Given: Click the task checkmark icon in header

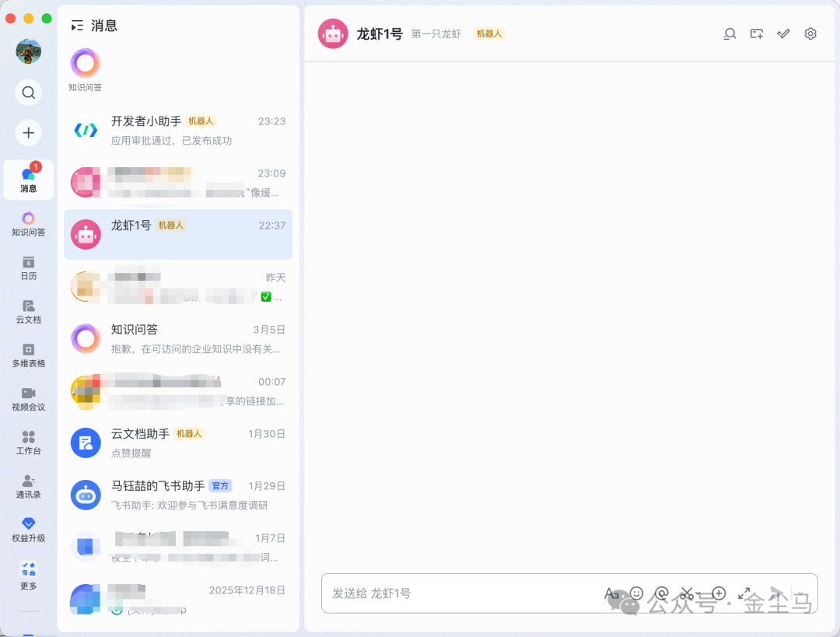Looking at the screenshot, I should pyautogui.click(x=783, y=33).
